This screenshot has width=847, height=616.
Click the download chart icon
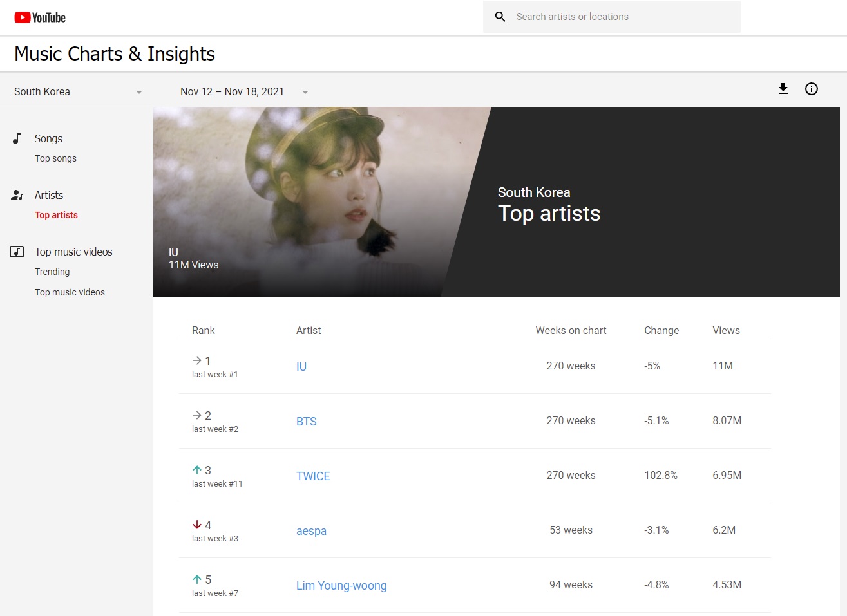pos(783,89)
